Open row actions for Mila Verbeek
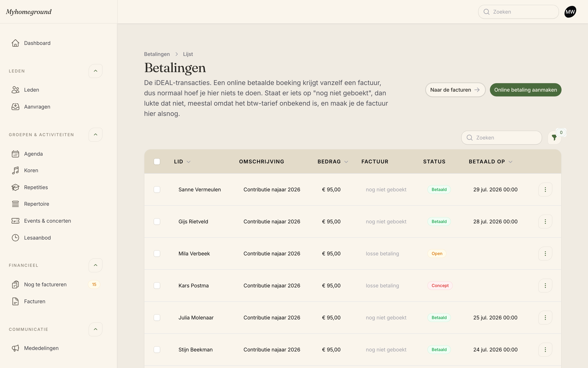 pos(545,253)
